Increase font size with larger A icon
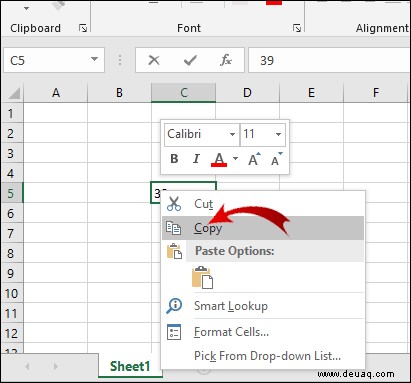Image resolution: width=411 pixels, height=383 pixels. (x=254, y=159)
